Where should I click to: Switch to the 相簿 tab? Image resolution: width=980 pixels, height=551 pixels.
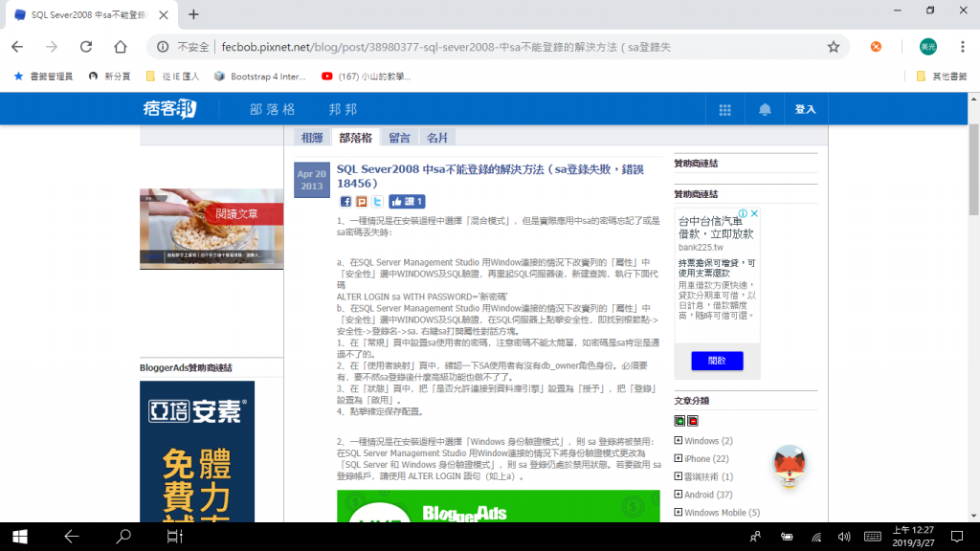coord(312,138)
